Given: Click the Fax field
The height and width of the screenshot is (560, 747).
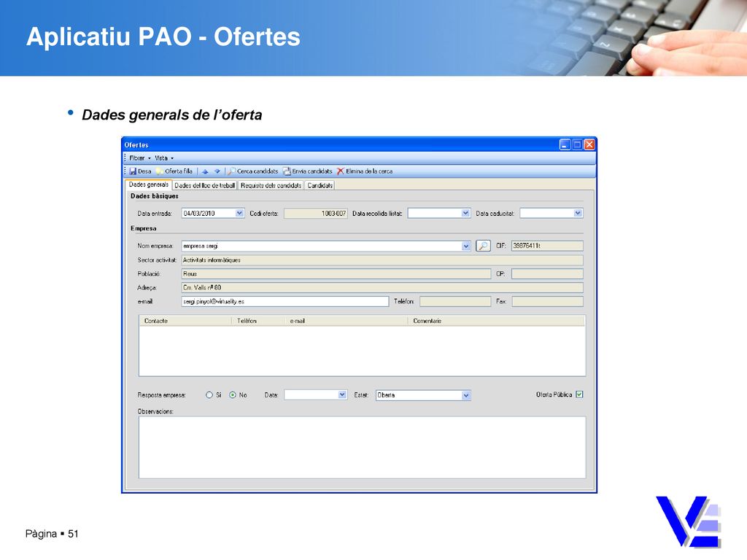Looking at the screenshot, I should coord(547,301).
